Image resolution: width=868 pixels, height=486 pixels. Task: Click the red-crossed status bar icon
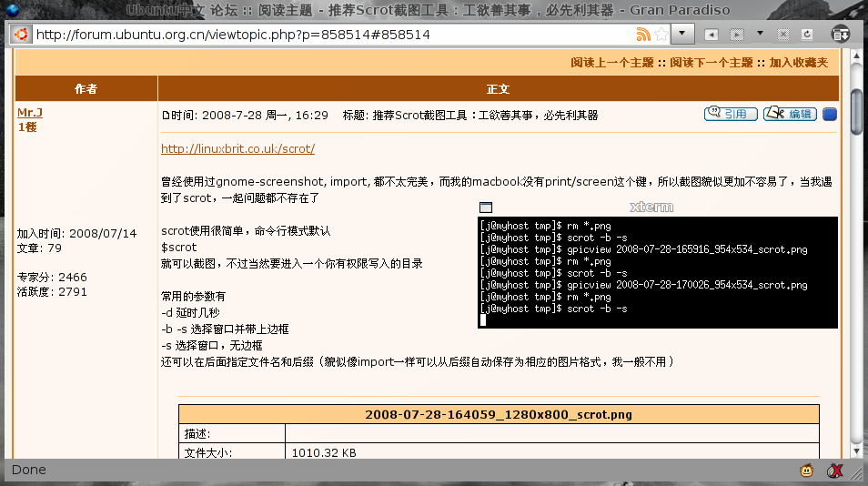coord(834,471)
